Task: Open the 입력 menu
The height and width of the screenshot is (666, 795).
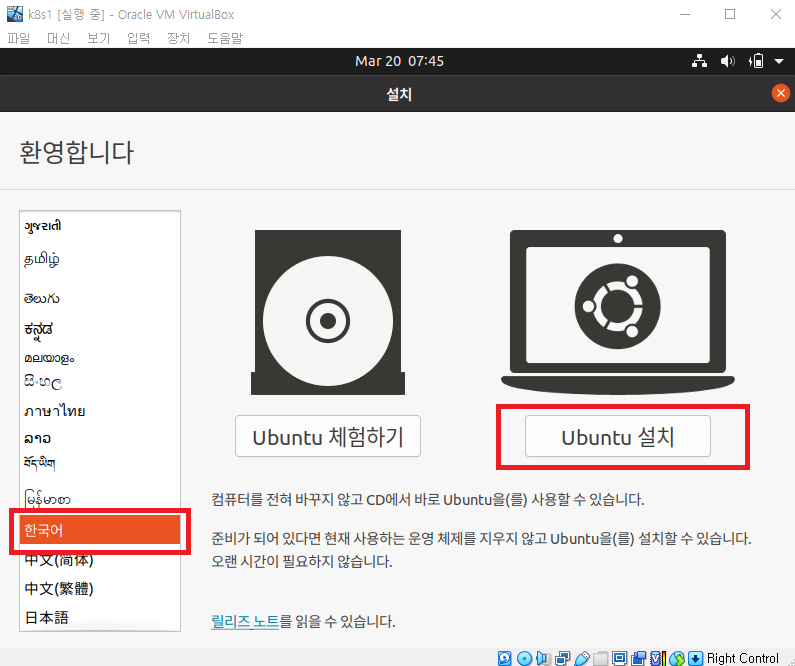Action: click(x=138, y=38)
